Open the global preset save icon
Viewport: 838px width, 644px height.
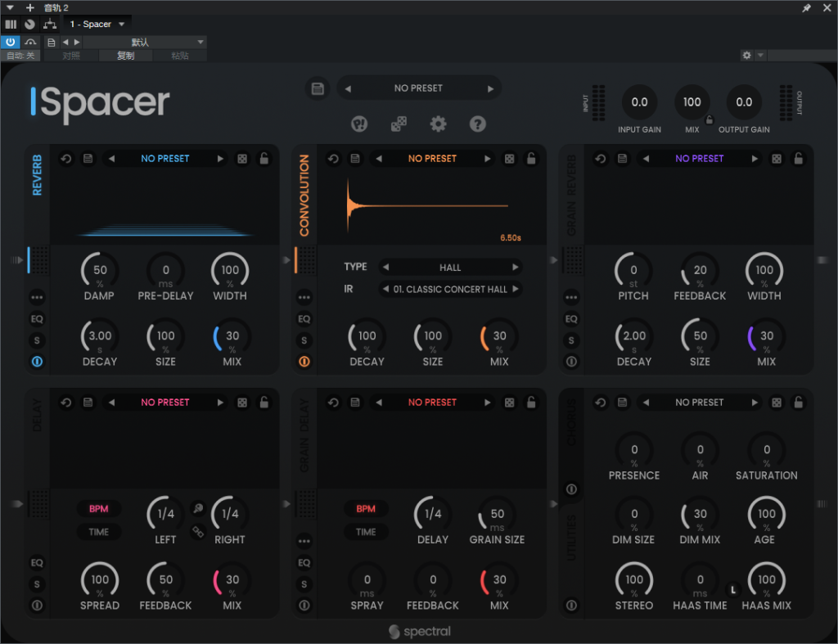coord(318,88)
